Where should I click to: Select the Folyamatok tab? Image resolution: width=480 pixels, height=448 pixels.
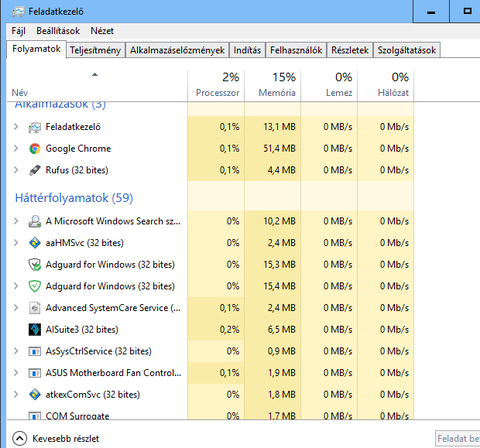[36, 49]
